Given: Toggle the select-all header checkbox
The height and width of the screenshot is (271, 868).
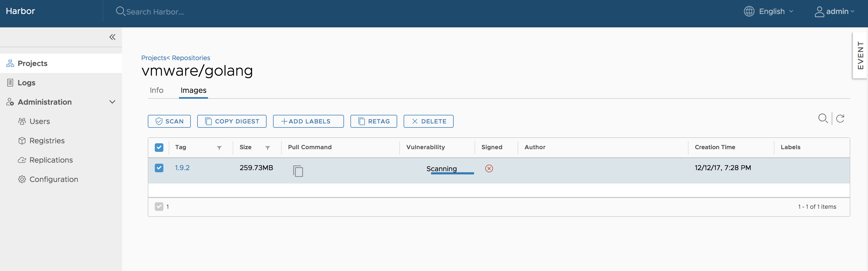Looking at the screenshot, I should [159, 148].
